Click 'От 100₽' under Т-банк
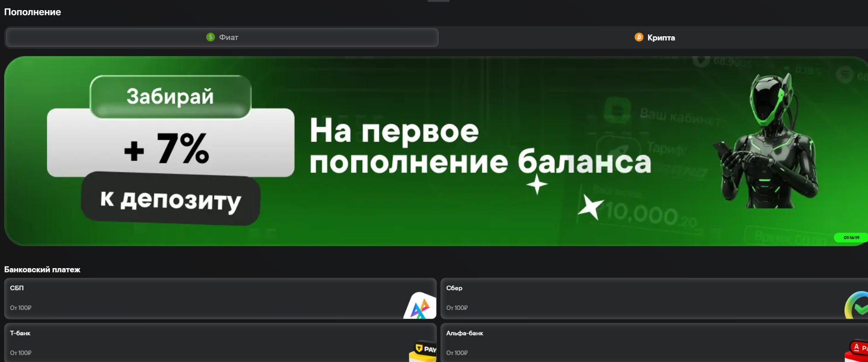868x362 pixels. point(21,353)
